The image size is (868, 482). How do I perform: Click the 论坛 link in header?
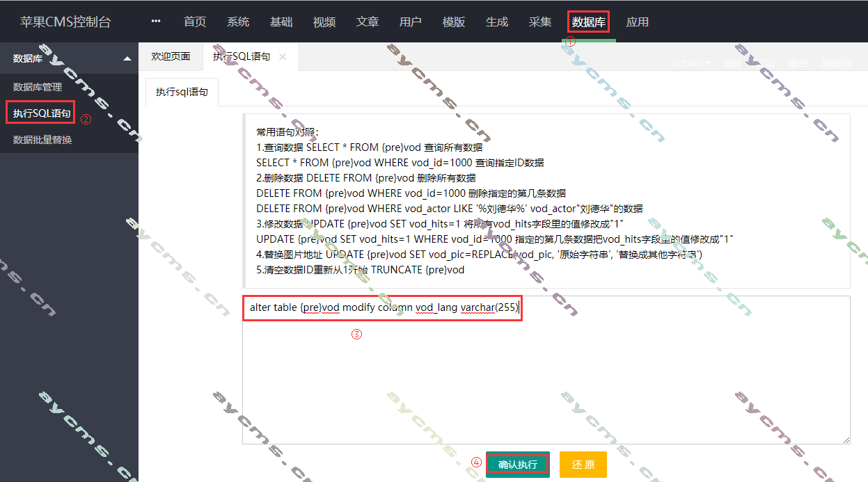coord(765,63)
